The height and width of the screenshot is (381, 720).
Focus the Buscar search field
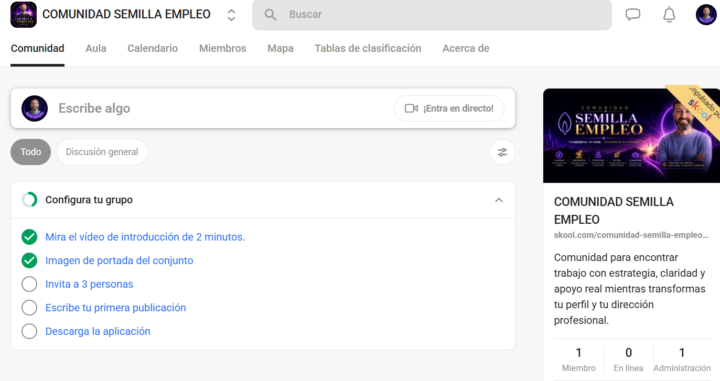pyautogui.click(x=432, y=15)
